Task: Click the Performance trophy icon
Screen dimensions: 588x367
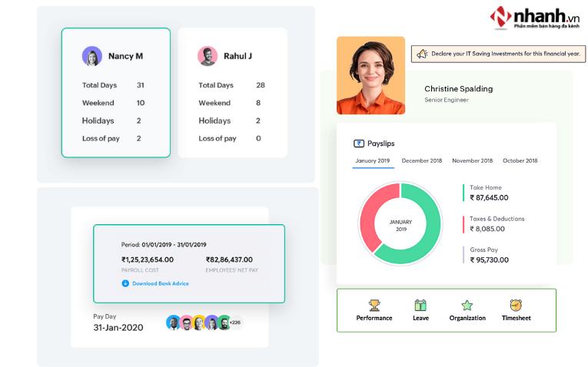Action: click(374, 306)
